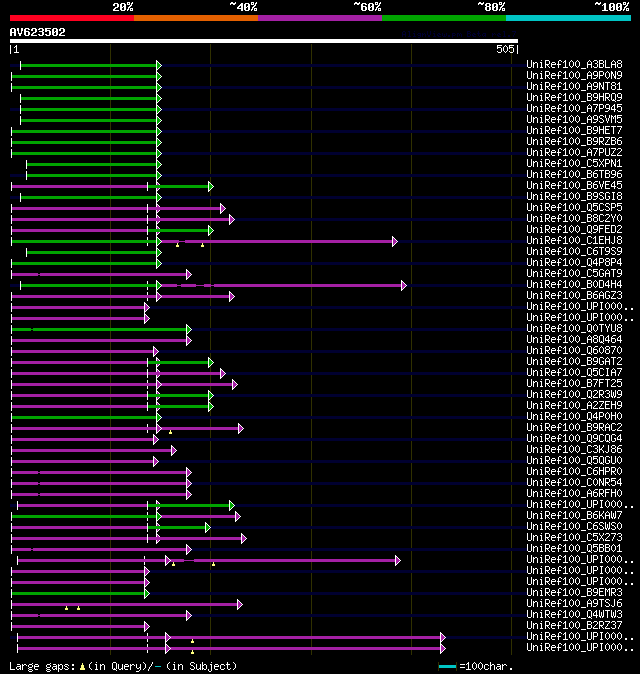Select the UniRef100_B6KAW7 entry
640x674 pixels.
pyautogui.click(x=574, y=515)
